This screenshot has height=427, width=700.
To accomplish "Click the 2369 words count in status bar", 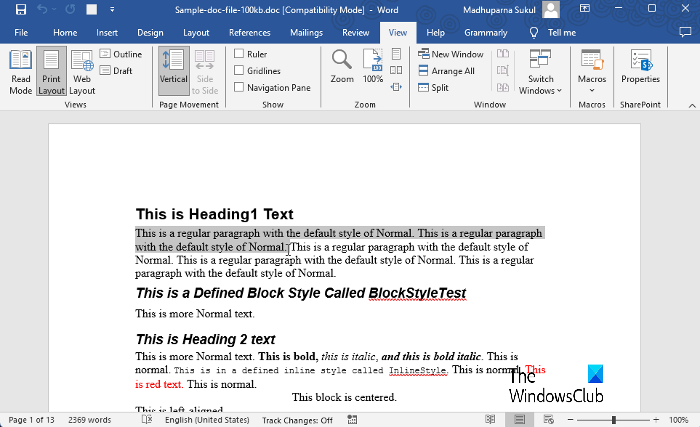I will pos(89,420).
